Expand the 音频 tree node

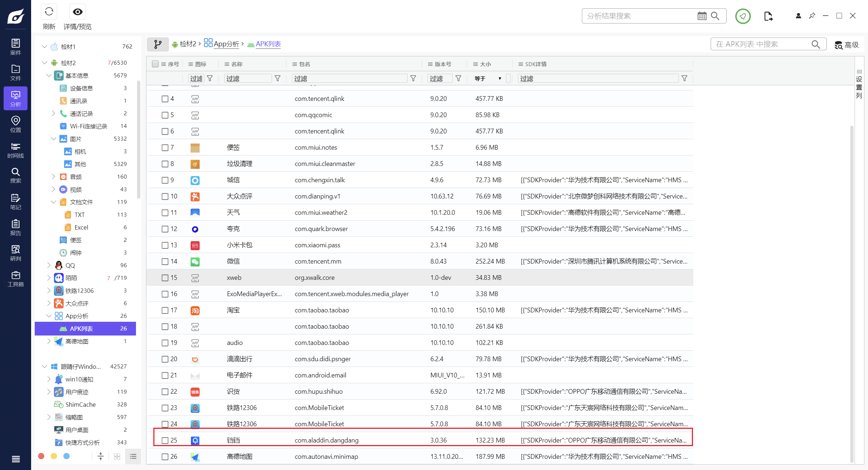[54, 177]
